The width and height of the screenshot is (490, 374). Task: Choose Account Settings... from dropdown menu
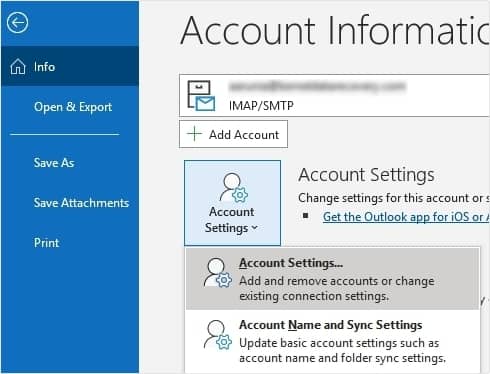pyautogui.click(x=332, y=279)
